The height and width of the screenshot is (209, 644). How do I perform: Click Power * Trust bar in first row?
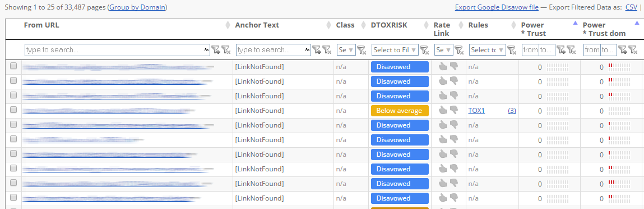click(x=558, y=67)
